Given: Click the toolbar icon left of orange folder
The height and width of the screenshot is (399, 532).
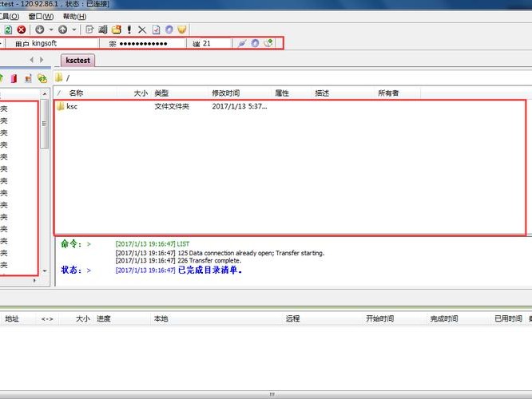Looking at the screenshot, I should click(x=103, y=30).
